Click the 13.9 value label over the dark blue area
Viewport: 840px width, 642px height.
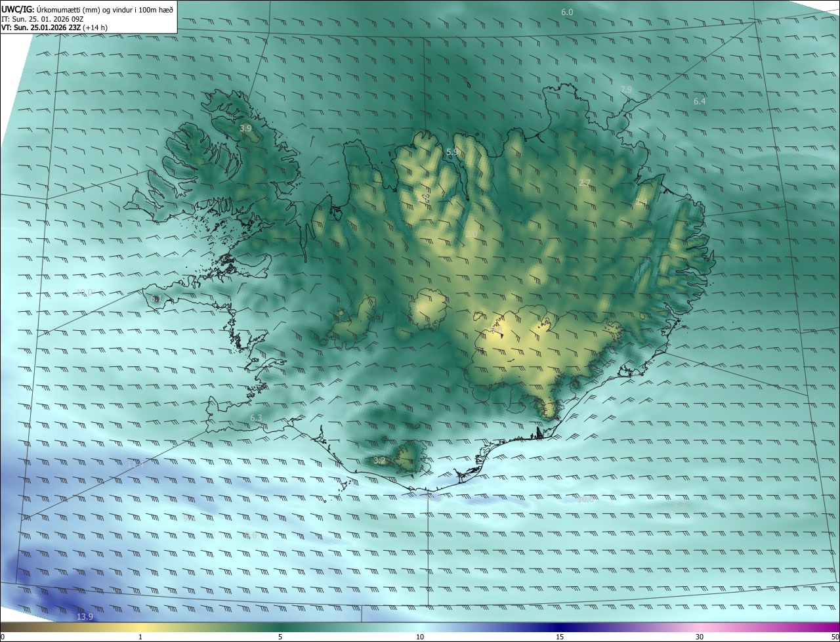pos(85,617)
